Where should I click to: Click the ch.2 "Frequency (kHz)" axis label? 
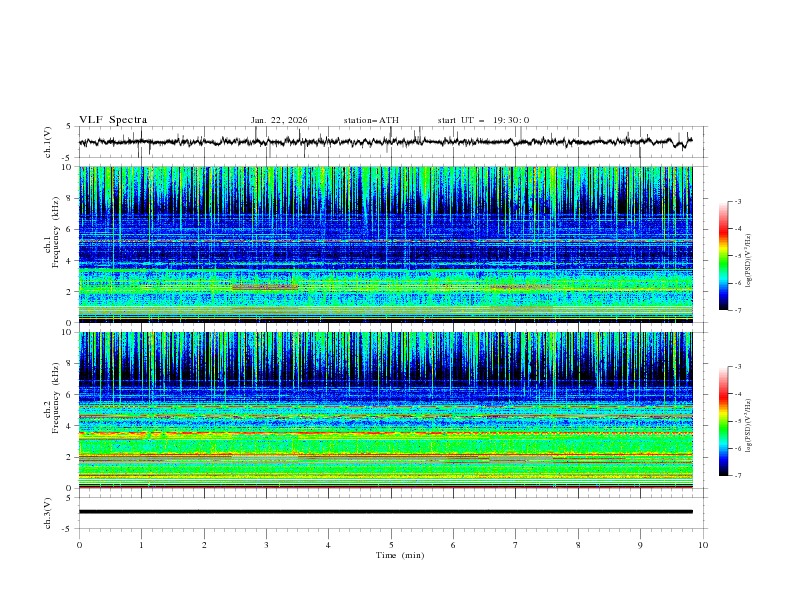(56, 398)
